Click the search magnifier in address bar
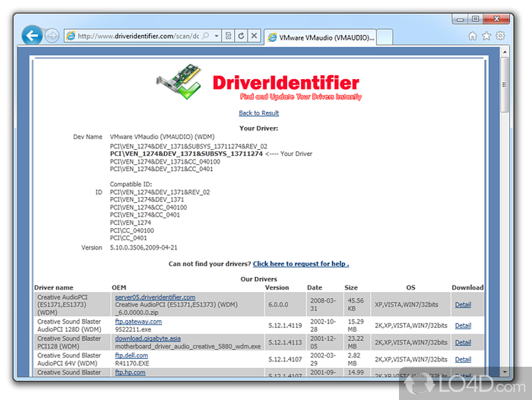Image resolution: width=532 pixels, height=400 pixels. coord(205,36)
